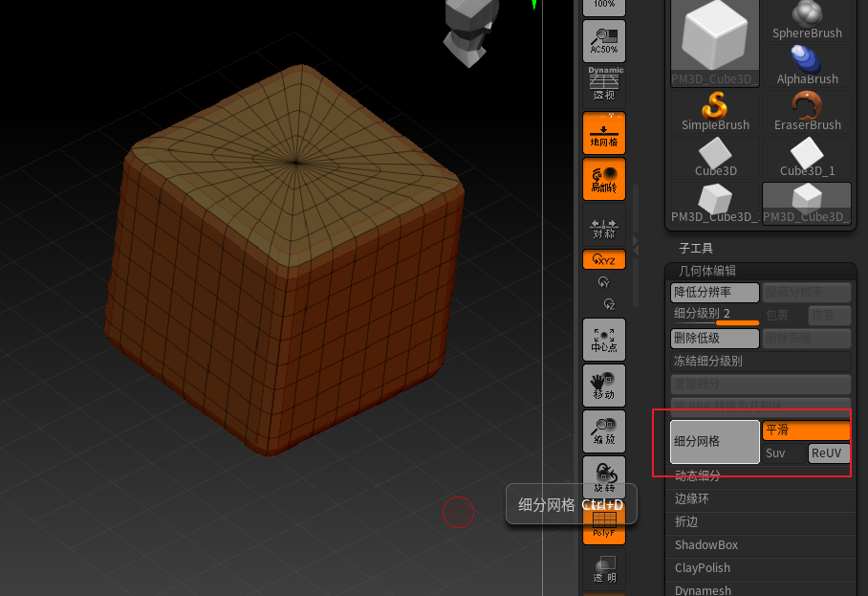Image resolution: width=868 pixels, height=596 pixels.
Task: Click the local symmetry 对称 icon
Action: (604, 225)
